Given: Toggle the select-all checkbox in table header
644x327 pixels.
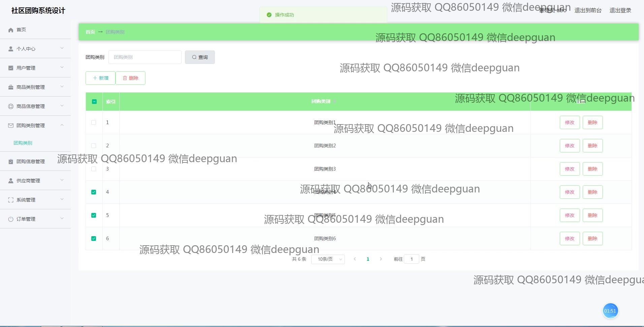Looking at the screenshot, I should pos(94,102).
